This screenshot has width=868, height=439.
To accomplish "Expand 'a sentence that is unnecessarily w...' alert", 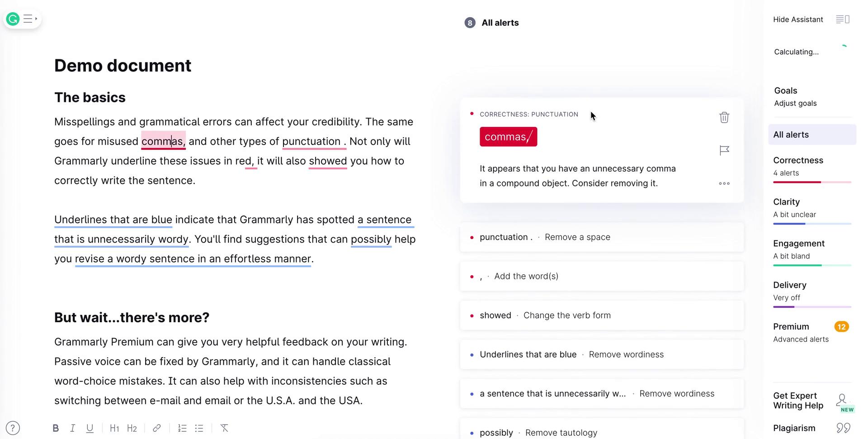I will [x=602, y=394].
